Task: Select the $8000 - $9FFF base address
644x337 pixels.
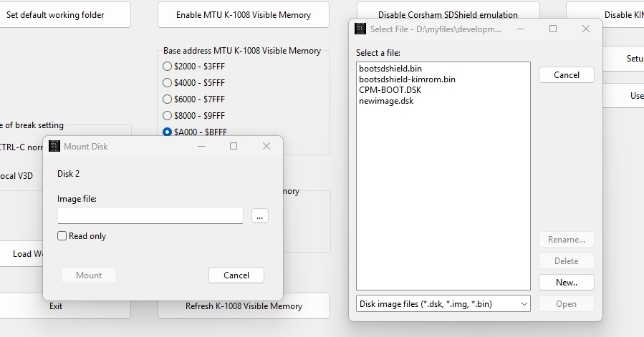Action: pos(168,116)
